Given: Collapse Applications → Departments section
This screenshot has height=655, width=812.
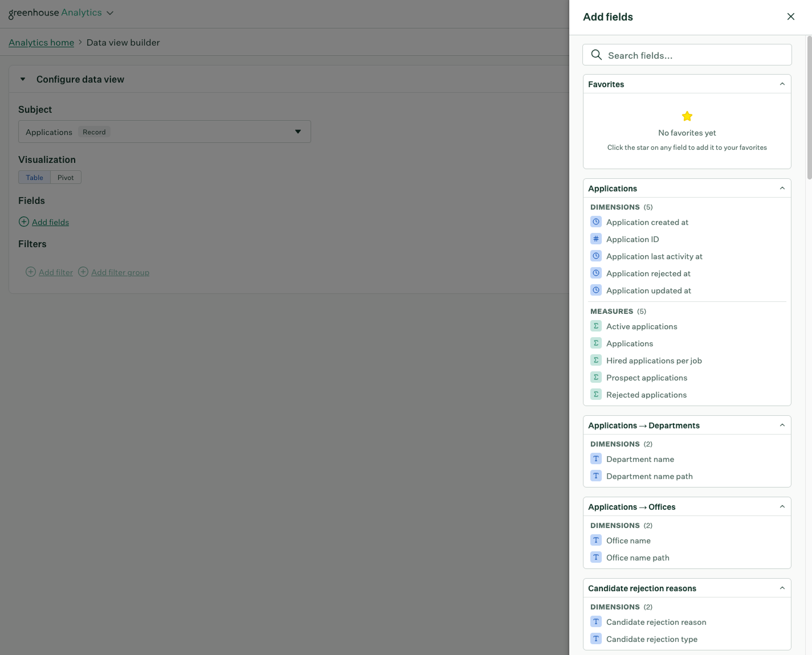Looking at the screenshot, I should pos(782,425).
